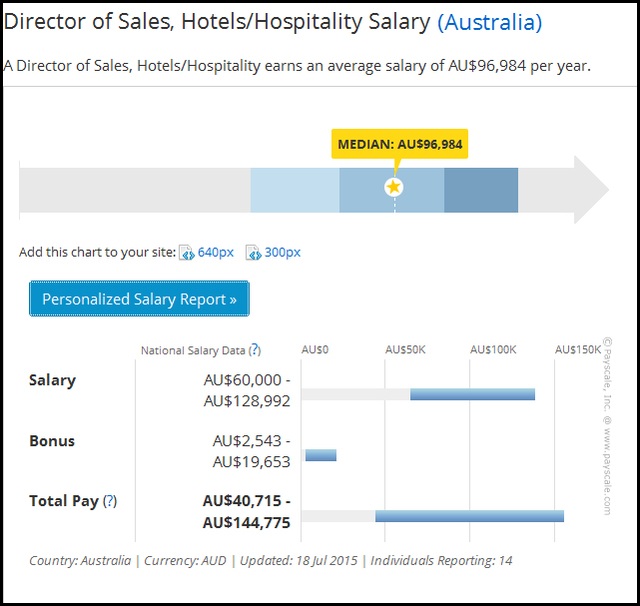The image size is (640, 606).
Task: Click the lightest blue segment of range chart
Action: tap(294, 190)
